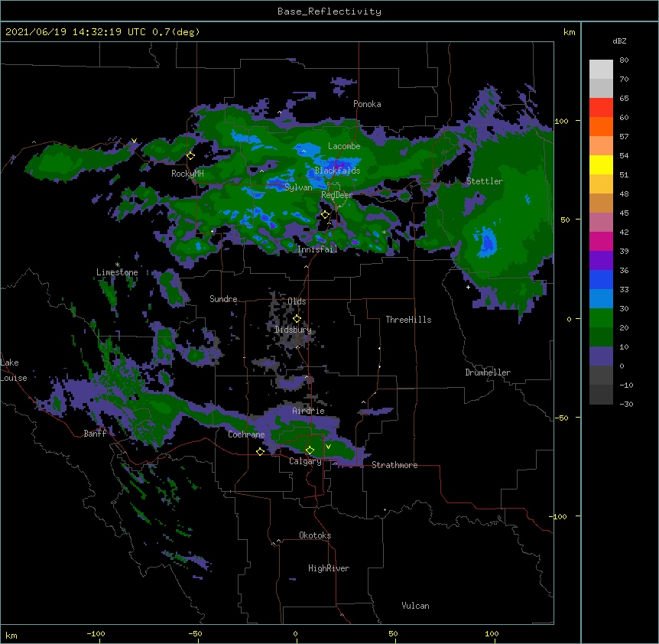
Task: Click the 65 value in the dBZ legend
Action: tap(624, 98)
